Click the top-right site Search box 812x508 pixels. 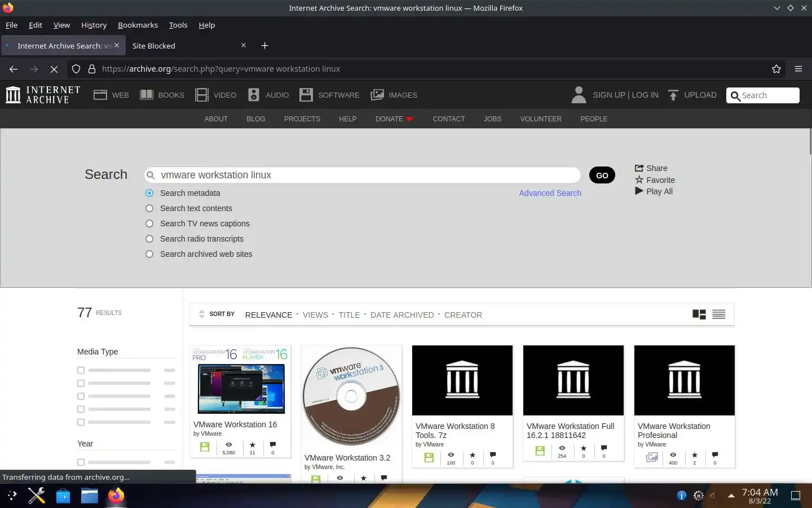pos(763,95)
